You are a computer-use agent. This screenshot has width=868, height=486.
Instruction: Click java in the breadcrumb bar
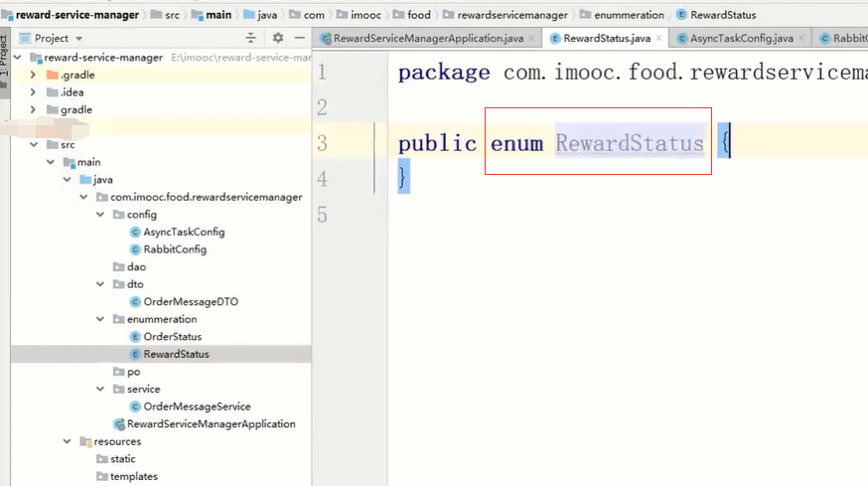click(267, 15)
